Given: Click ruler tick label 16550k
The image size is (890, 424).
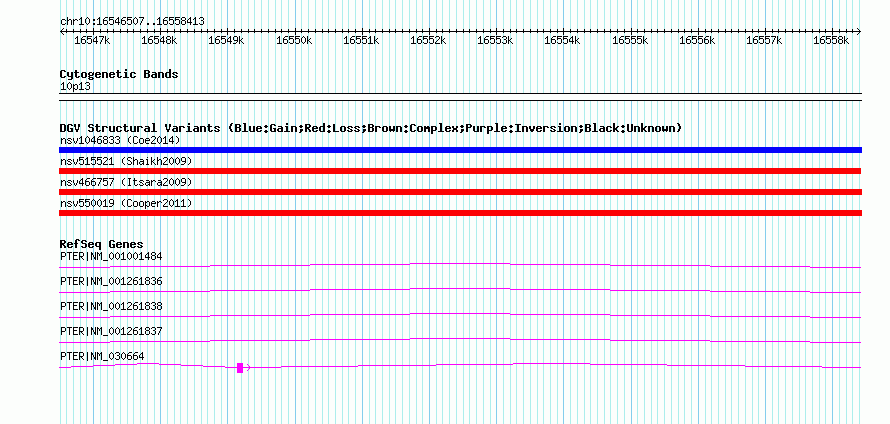Looking at the screenshot, I should (x=294, y=40).
